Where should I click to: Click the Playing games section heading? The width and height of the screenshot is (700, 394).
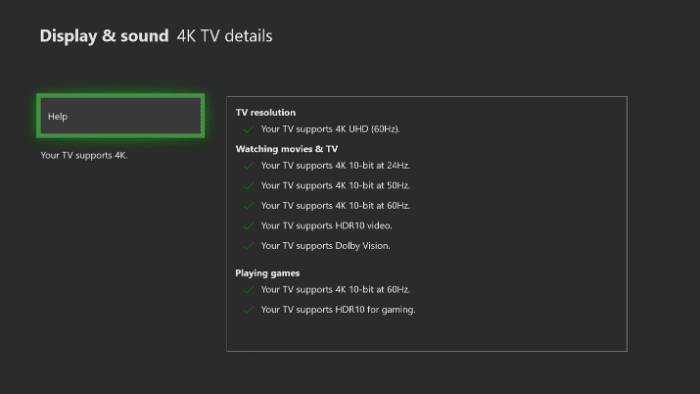[267, 273]
